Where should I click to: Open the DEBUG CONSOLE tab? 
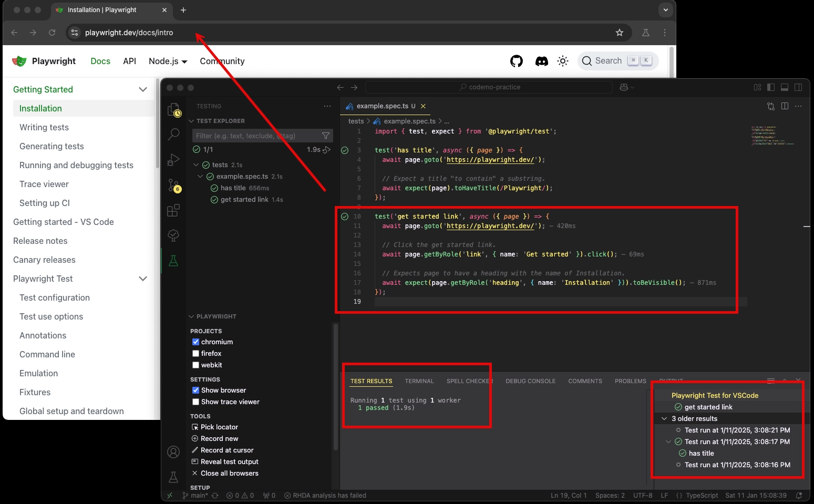coord(530,381)
